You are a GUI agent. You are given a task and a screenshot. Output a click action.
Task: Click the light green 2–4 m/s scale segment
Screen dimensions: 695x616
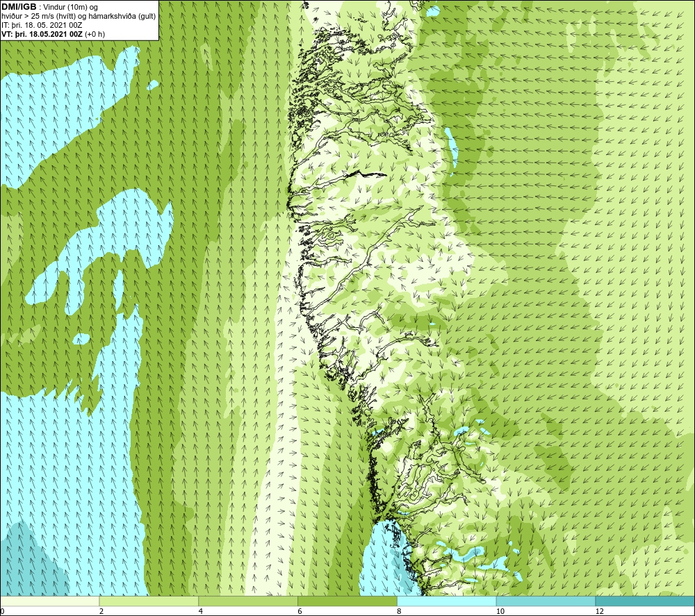coord(149,601)
